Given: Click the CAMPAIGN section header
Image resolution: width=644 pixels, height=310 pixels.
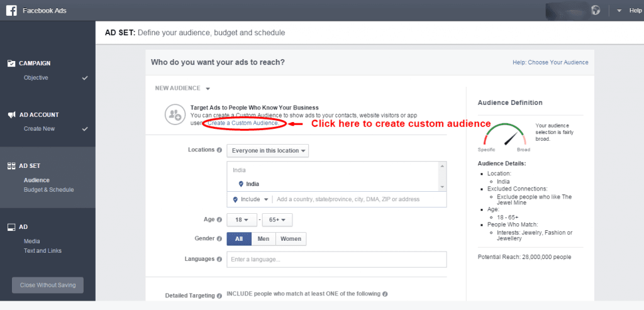Looking at the screenshot, I should (x=35, y=64).
